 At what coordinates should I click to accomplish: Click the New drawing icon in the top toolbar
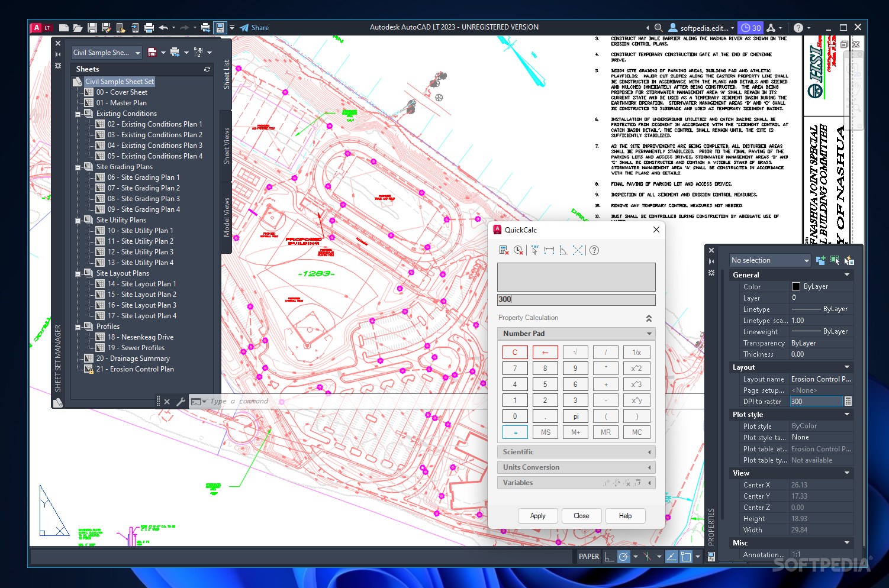tap(64, 27)
